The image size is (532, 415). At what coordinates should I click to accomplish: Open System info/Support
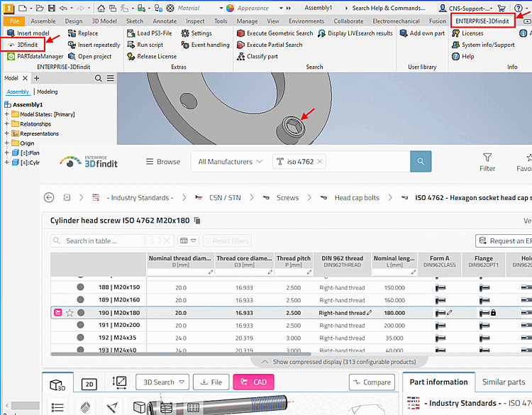coord(483,45)
